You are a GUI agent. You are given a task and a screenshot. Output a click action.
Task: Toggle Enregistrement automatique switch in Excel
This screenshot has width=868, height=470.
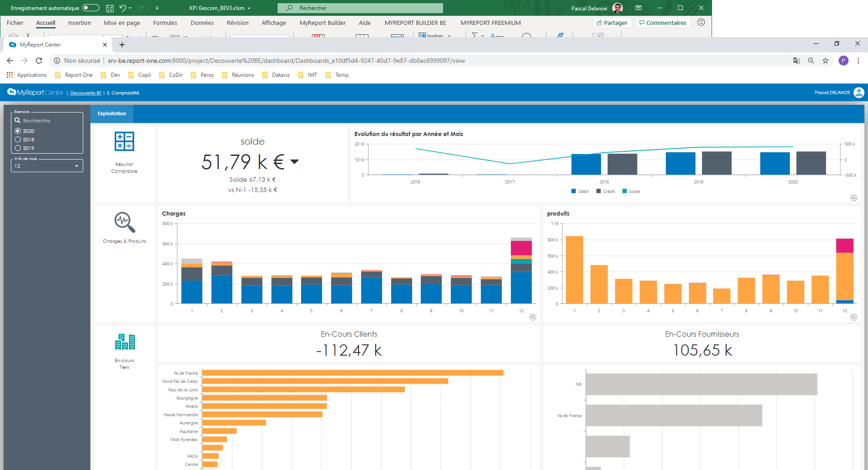[x=91, y=8]
